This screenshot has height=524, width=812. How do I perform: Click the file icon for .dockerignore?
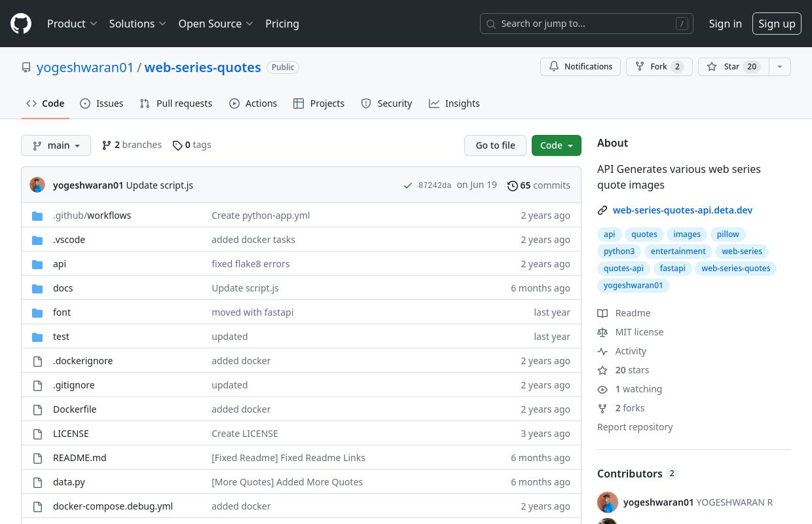pos(37,361)
